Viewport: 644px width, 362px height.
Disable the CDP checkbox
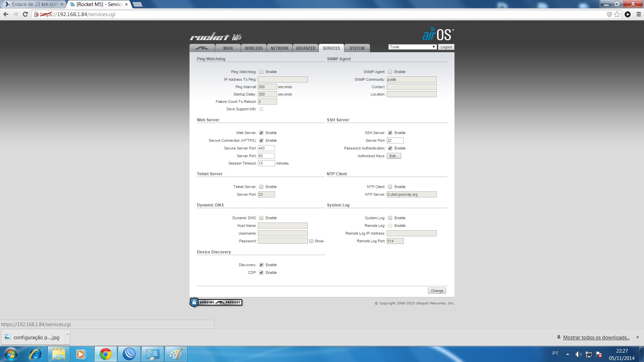point(261,273)
